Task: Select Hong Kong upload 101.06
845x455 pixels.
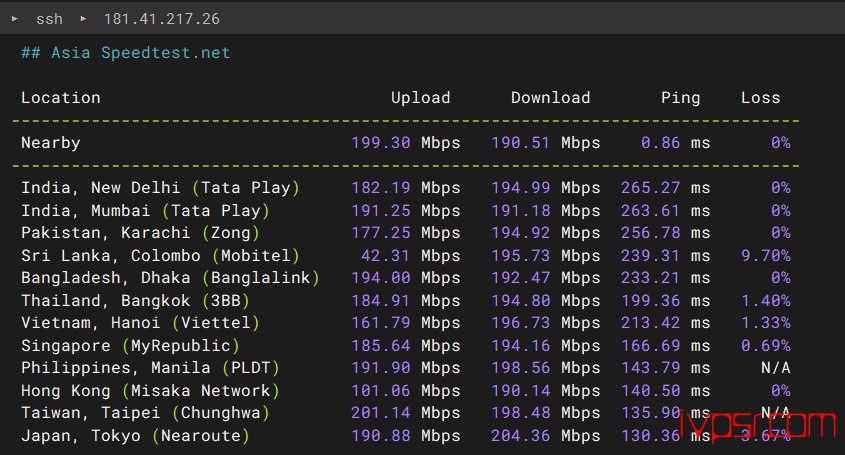Action: point(381,390)
